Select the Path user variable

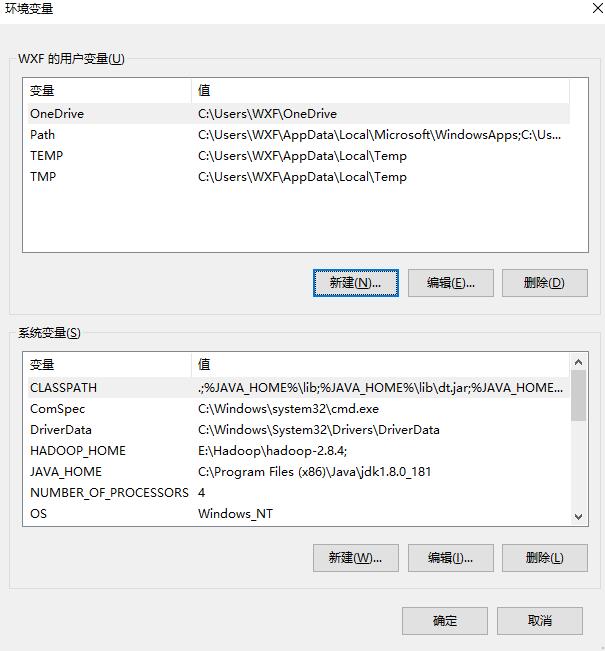(299, 135)
